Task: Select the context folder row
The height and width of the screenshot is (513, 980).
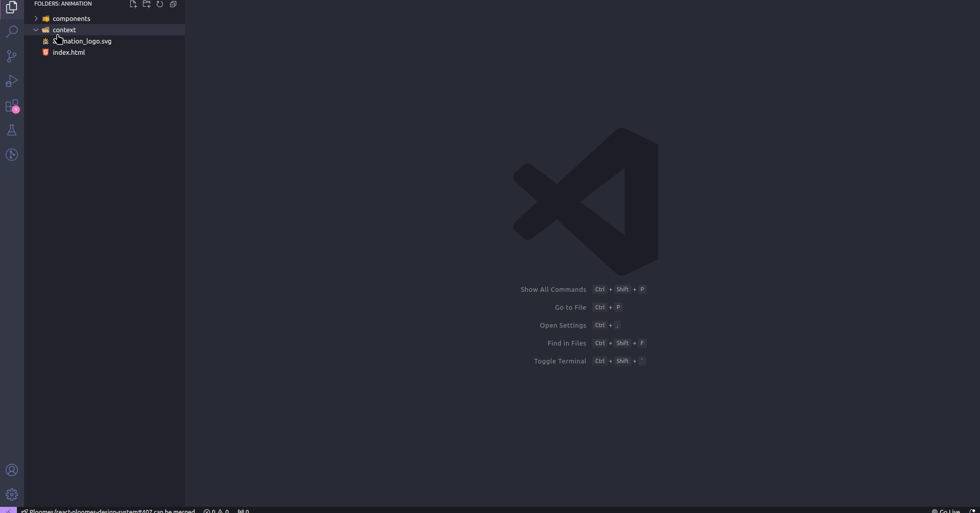Action: click(105, 30)
